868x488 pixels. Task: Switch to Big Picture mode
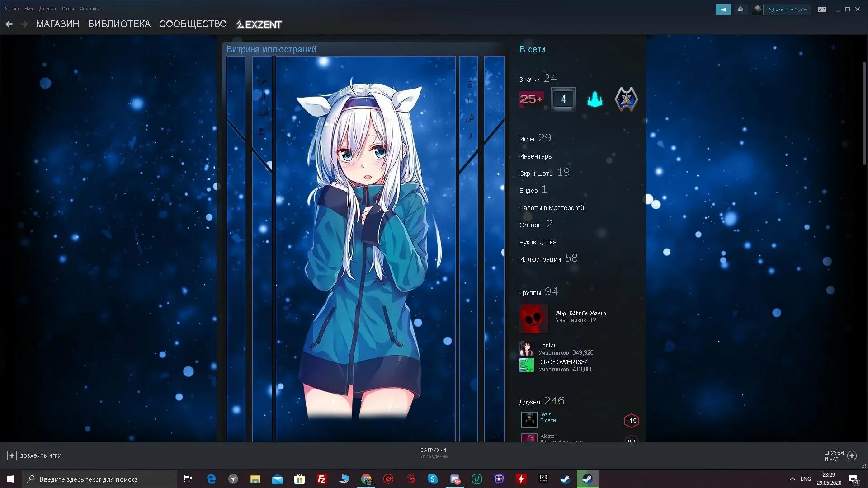click(821, 9)
